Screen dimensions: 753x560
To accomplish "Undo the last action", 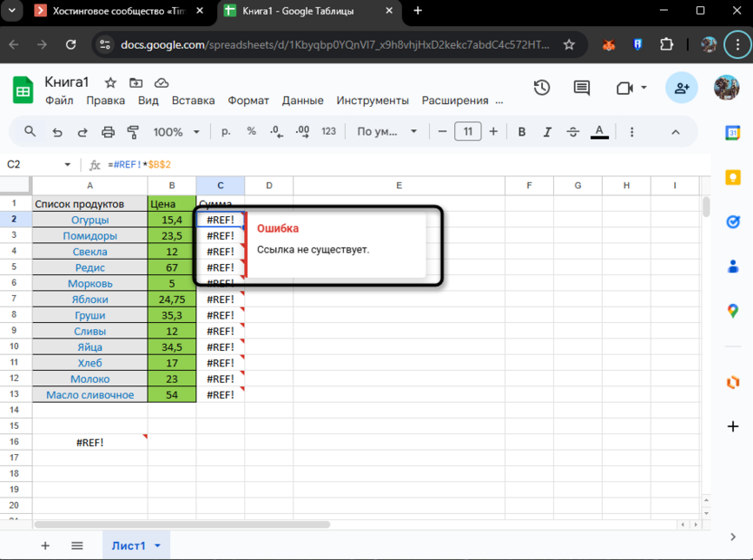I will pos(57,132).
